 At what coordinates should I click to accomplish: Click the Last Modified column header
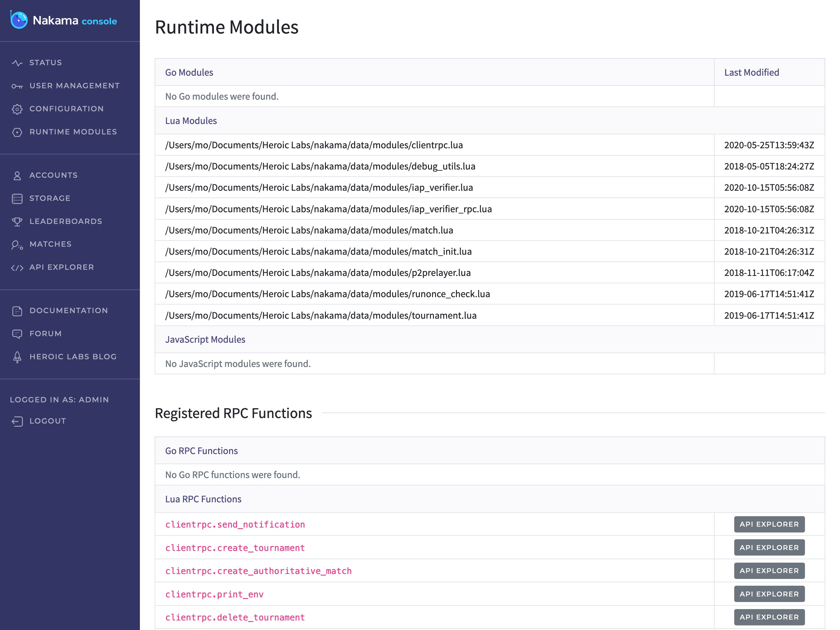click(751, 72)
